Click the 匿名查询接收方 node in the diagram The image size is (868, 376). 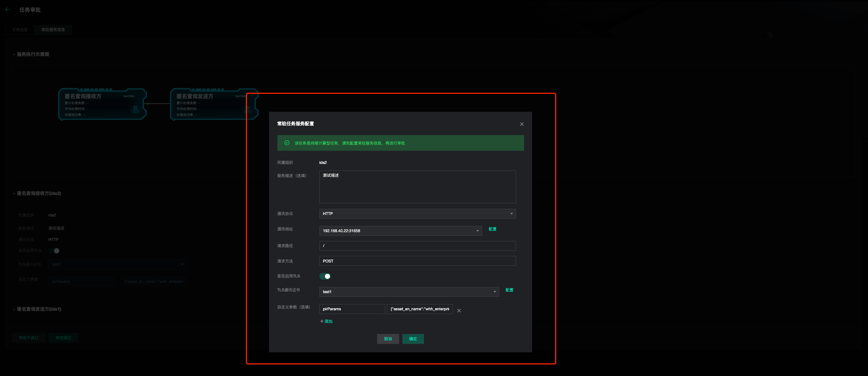tap(102, 104)
